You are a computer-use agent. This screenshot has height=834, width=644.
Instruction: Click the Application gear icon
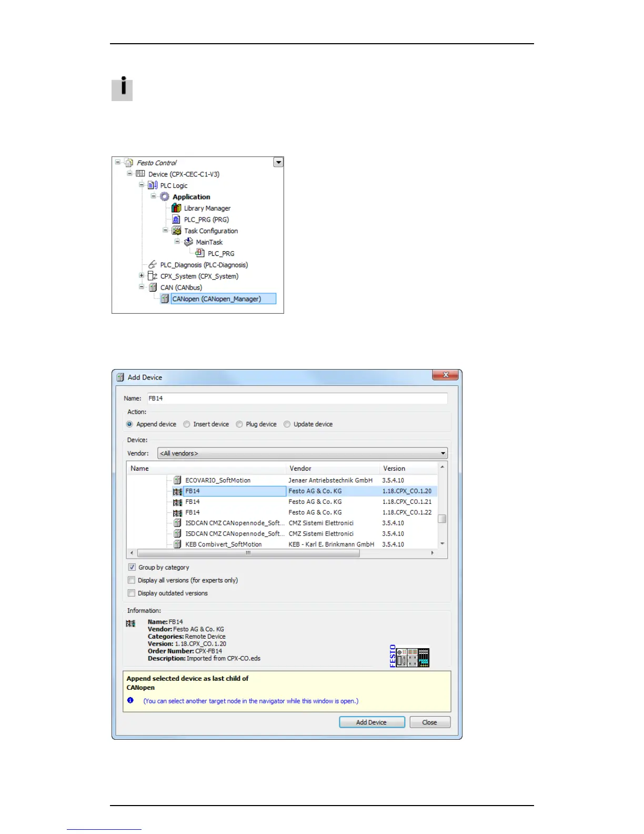(165, 196)
